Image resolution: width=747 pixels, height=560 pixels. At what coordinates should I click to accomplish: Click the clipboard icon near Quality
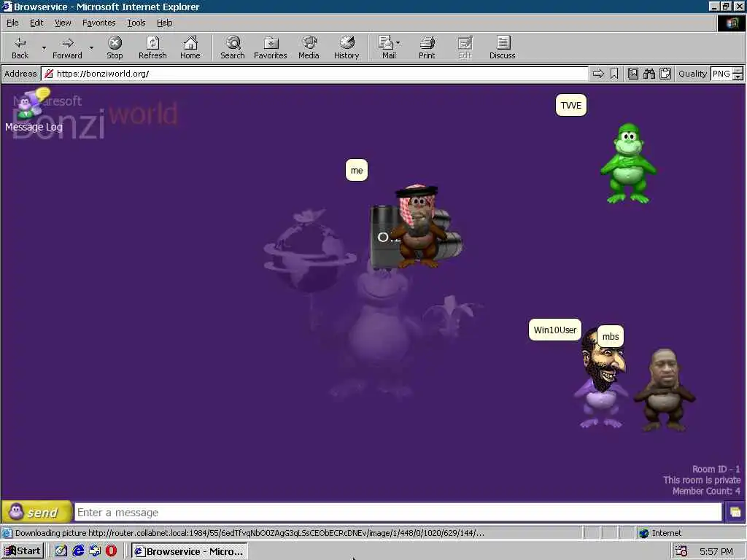665,74
